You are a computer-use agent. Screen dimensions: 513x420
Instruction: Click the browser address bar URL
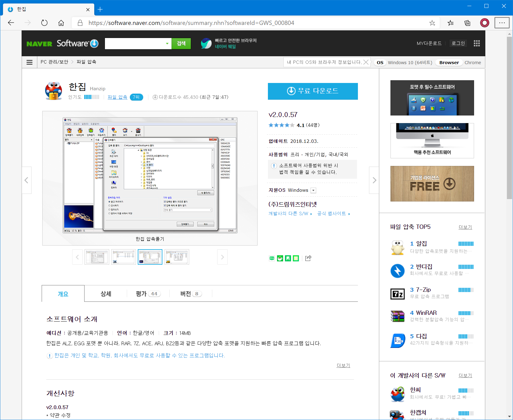[191, 23]
